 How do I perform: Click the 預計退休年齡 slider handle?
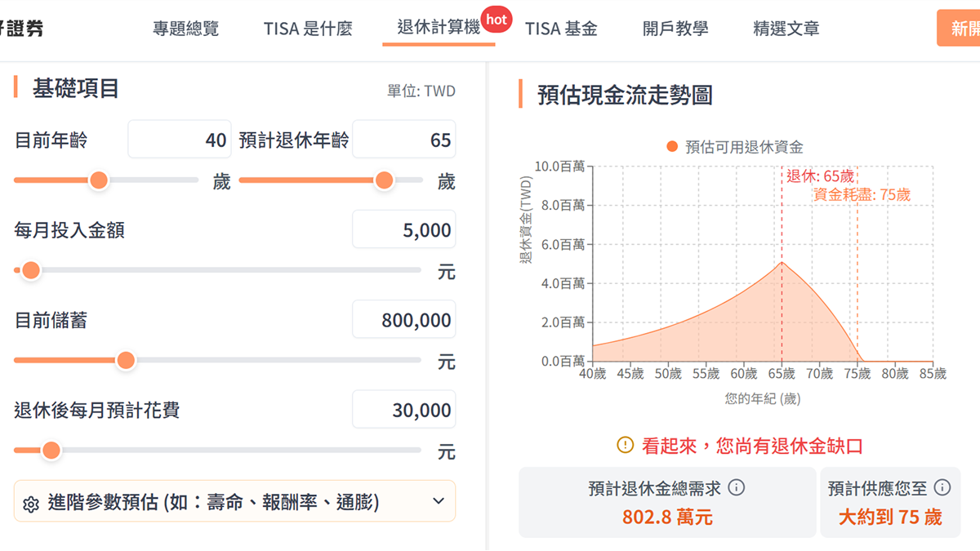(384, 180)
